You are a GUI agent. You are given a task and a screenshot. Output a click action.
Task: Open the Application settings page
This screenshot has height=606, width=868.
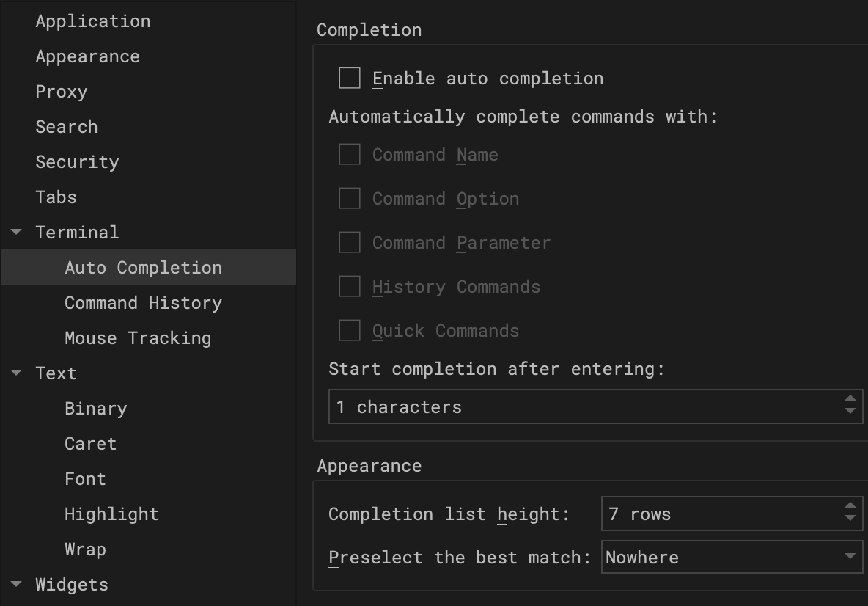coord(93,21)
